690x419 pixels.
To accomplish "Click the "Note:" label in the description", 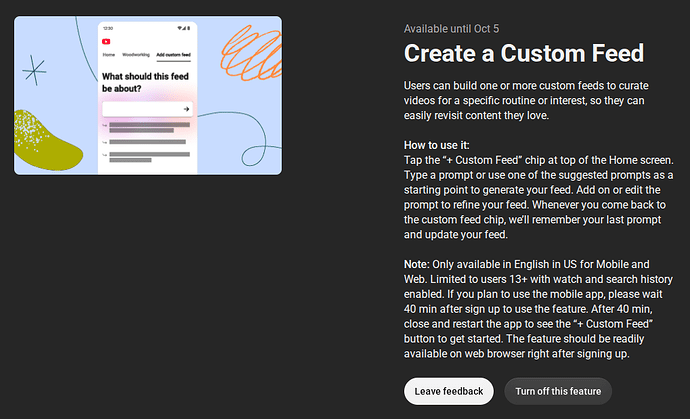I will 416,265.
